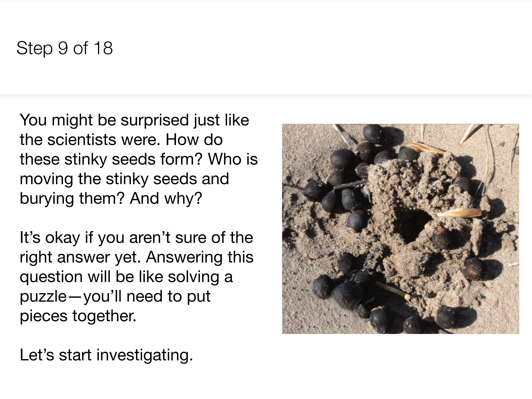Click the text "How do" in first paragraph

click(194, 139)
